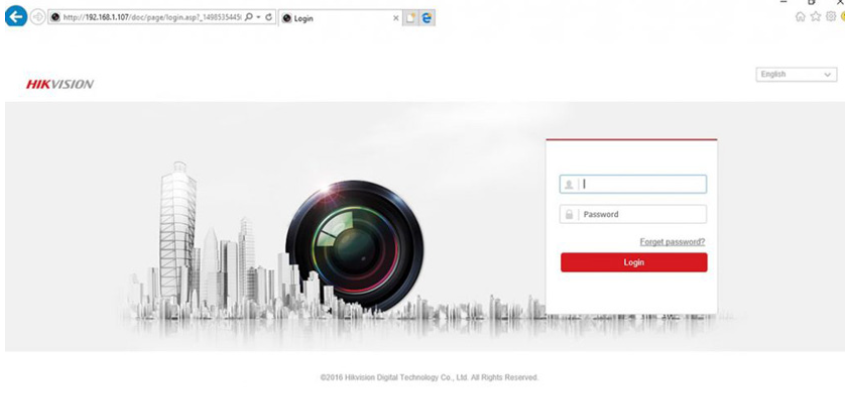
Task: Click into the Password field
Action: coord(640,214)
